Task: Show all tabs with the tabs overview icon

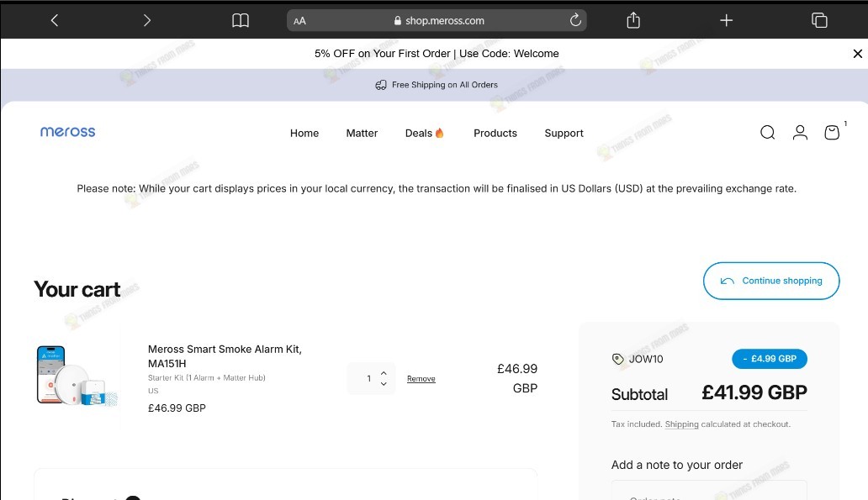Action: (819, 20)
